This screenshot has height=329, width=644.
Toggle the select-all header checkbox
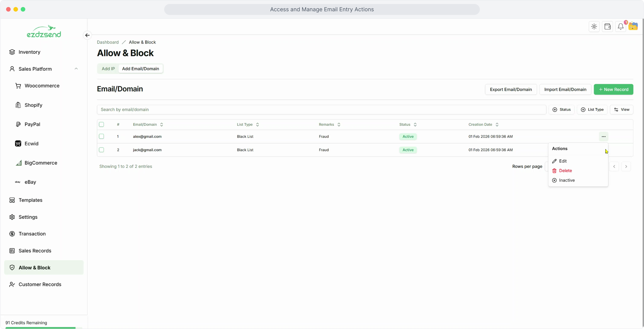click(x=101, y=124)
